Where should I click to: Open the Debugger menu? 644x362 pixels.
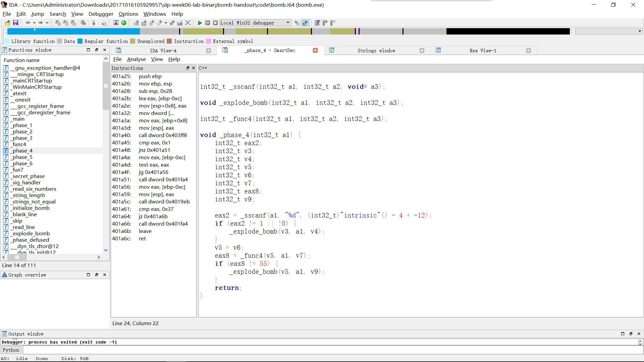pyautogui.click(x=101, y=14)
